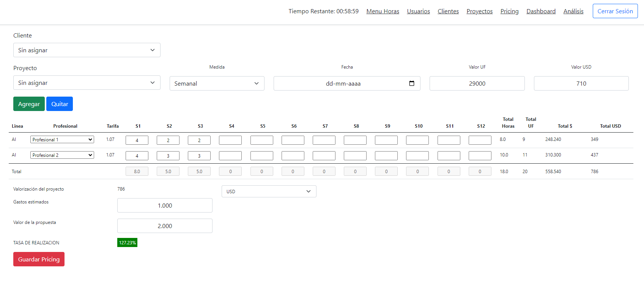Click the S1 total field showing 8.0
The width and height of the screenshot is (644, 294).
click(x=137, y=171)
